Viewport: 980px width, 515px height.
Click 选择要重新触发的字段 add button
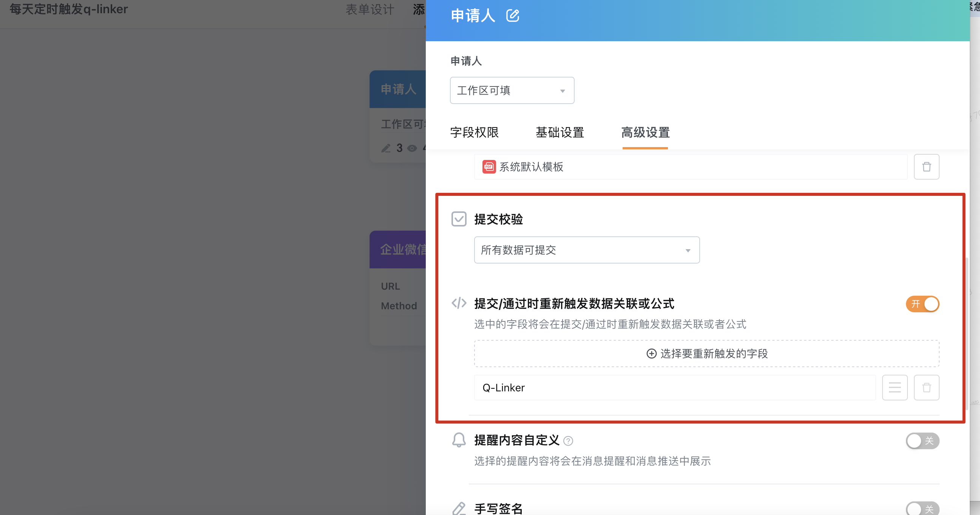pos(706,354)
